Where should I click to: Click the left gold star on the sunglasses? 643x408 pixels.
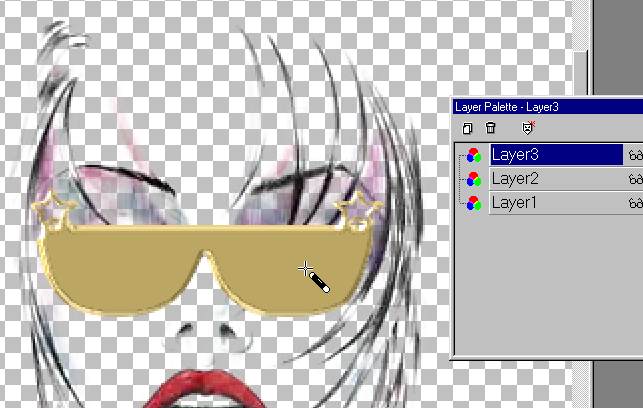click(54, 211)
